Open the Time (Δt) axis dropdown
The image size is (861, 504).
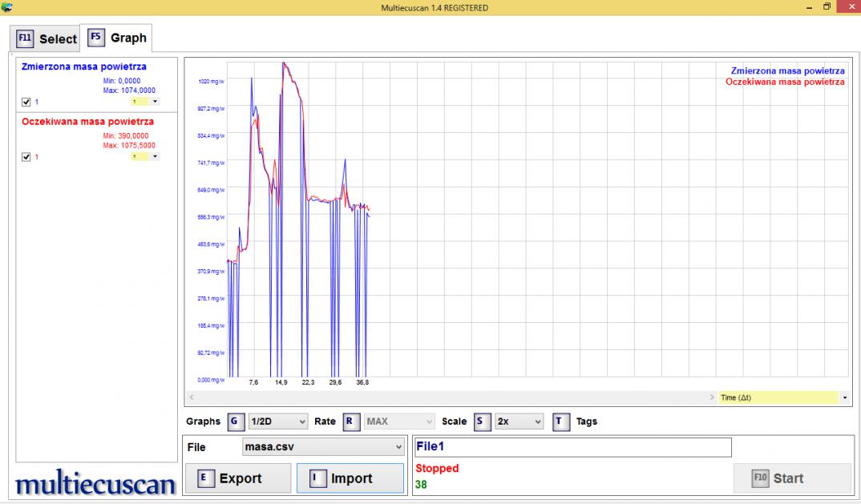tap(844, 397)
